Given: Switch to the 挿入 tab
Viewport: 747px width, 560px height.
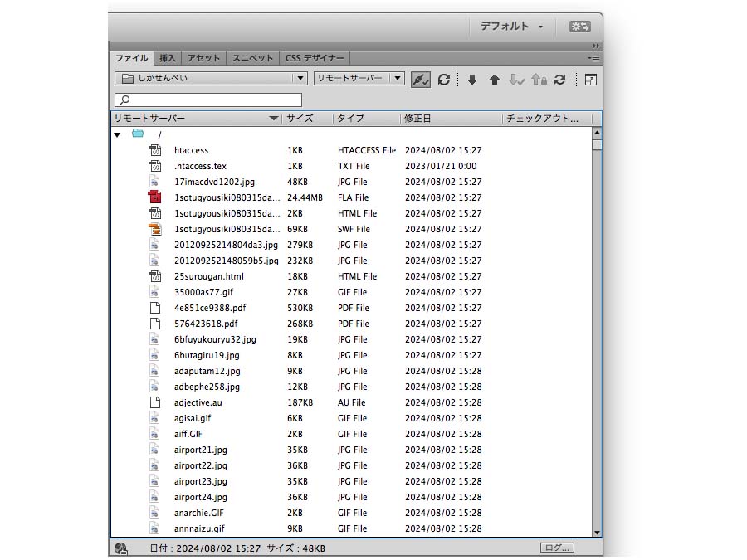Looking at the screenshot, I should (167, 58).
